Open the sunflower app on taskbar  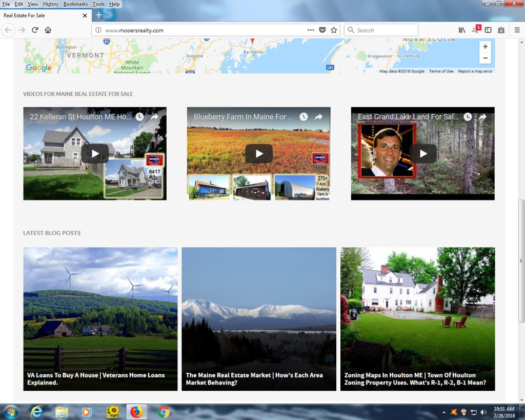pos(113,412)
